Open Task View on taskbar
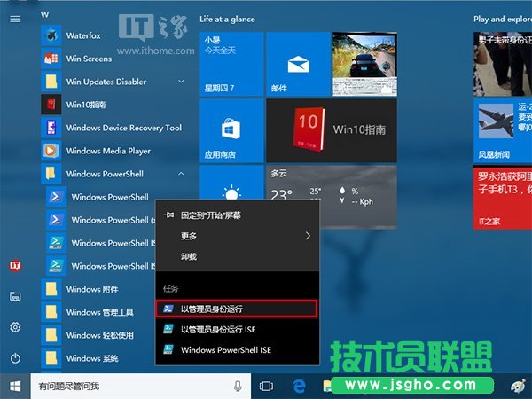Screen dimensions: 532x399 coord(266,386)
